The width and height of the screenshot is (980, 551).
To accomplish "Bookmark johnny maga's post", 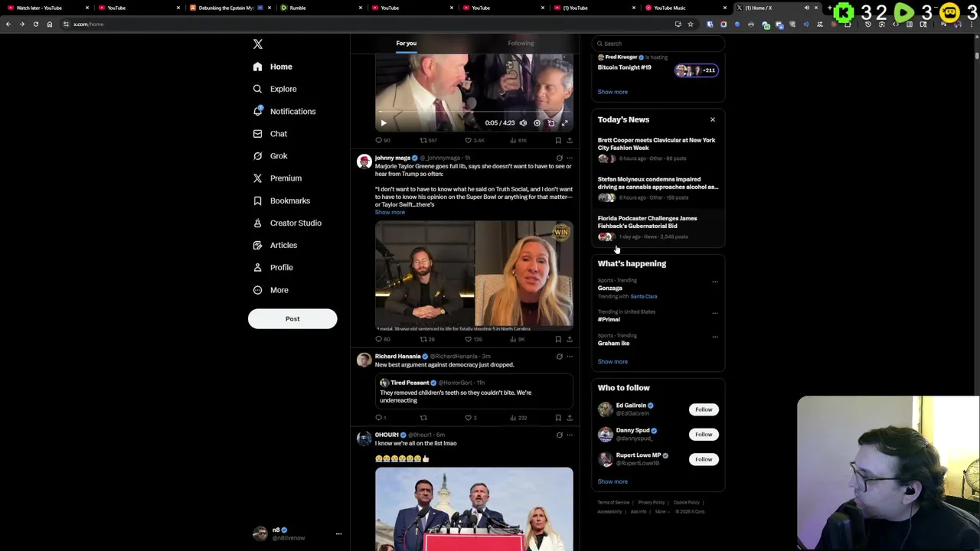I will (x=558, y=339).
